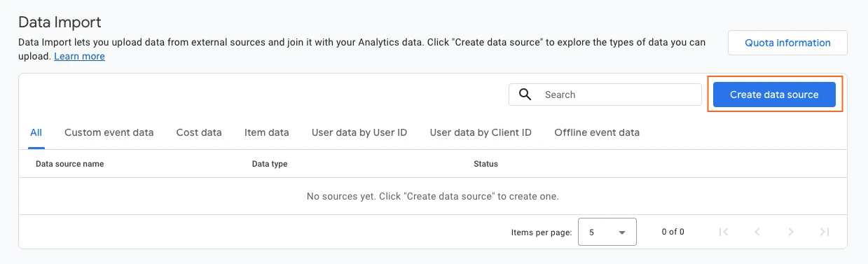Follow the Learn more link

point(79,56)
